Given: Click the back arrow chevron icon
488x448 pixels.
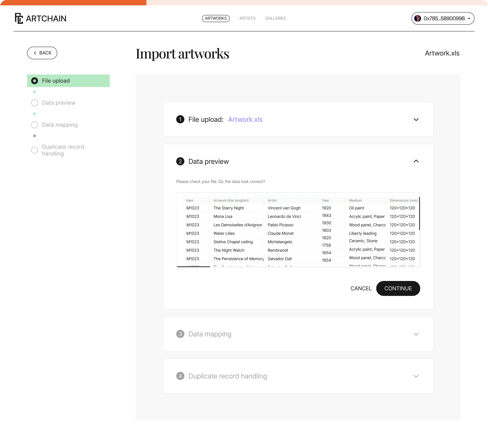Looking at the screenshot, I should 35,53.
